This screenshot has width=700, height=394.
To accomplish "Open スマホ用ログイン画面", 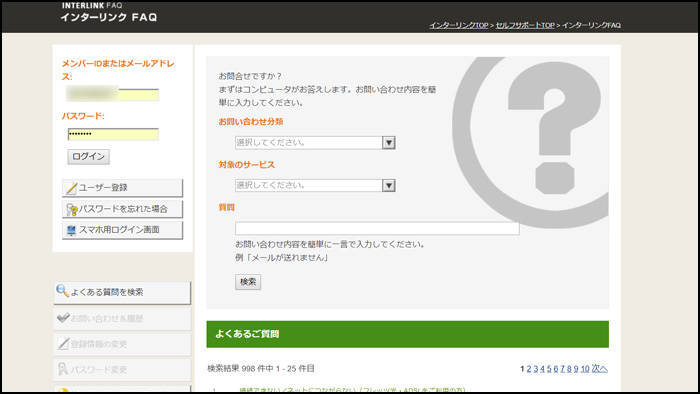I will pos(122,230).
